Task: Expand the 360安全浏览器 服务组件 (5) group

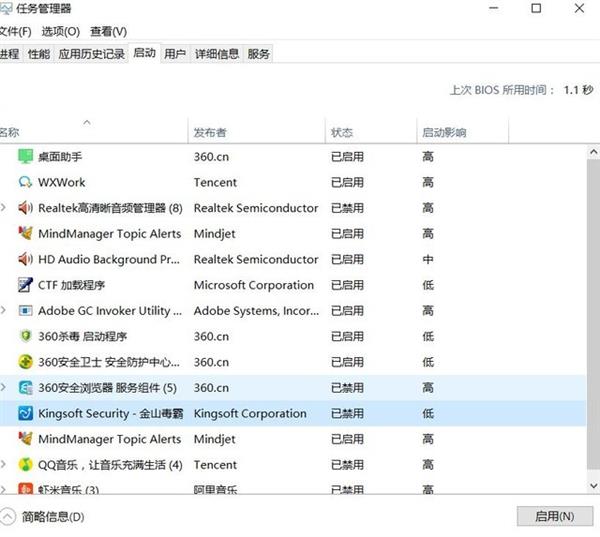Action: (3, 388)
